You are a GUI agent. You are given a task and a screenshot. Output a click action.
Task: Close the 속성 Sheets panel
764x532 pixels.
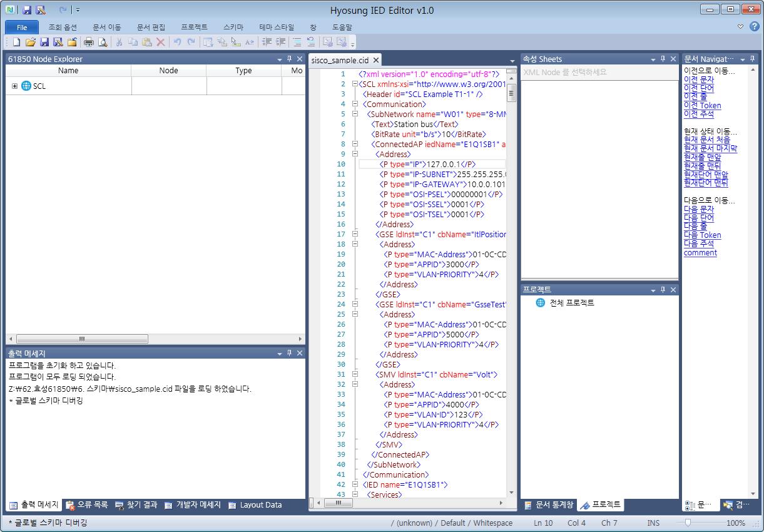pyautogui.click(x=673, y=59)
